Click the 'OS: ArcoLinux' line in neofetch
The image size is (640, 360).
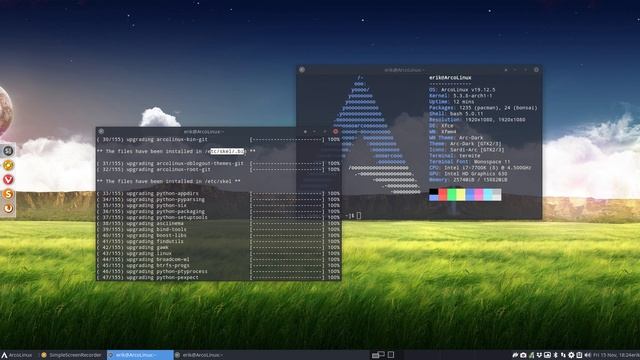point(462,90)
